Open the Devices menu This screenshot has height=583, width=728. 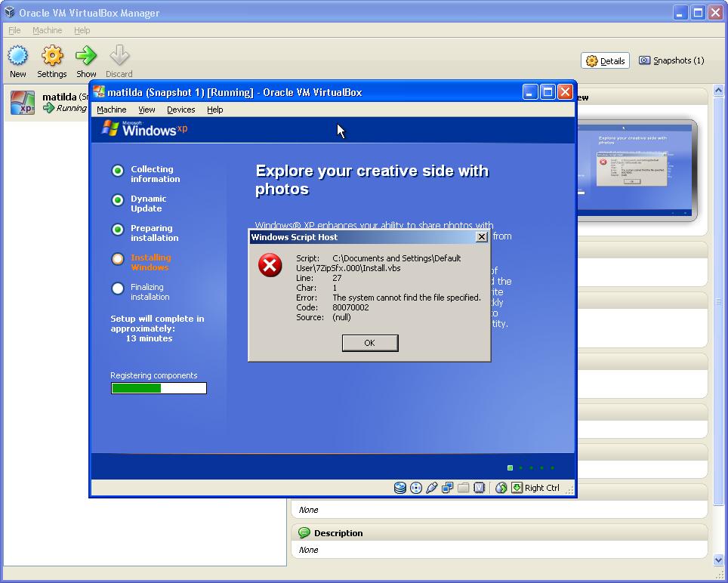pos(181,110)
